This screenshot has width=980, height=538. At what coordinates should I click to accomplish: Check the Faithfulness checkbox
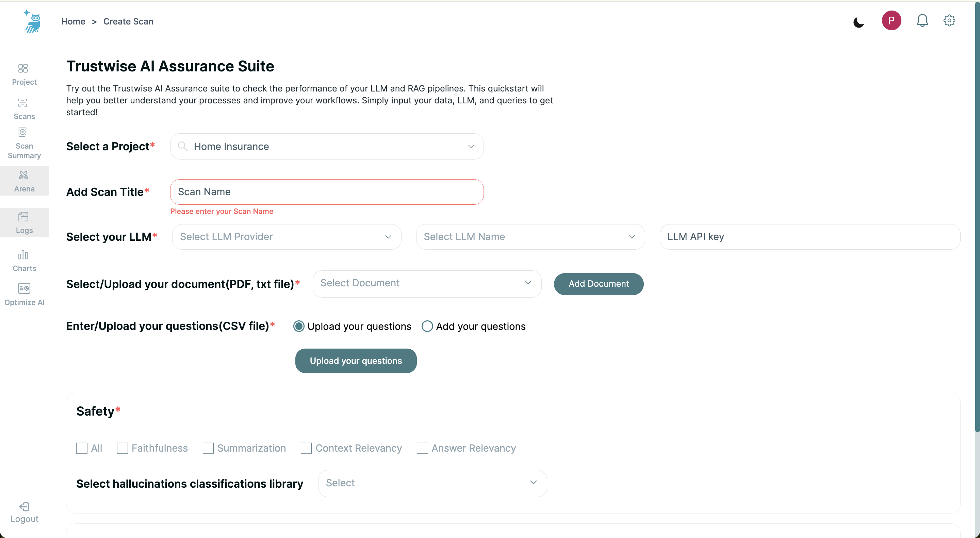122,448
